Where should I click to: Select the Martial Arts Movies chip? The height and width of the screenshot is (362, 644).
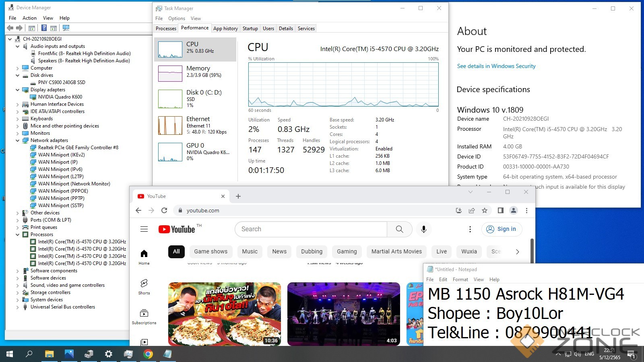pos(396,251)
